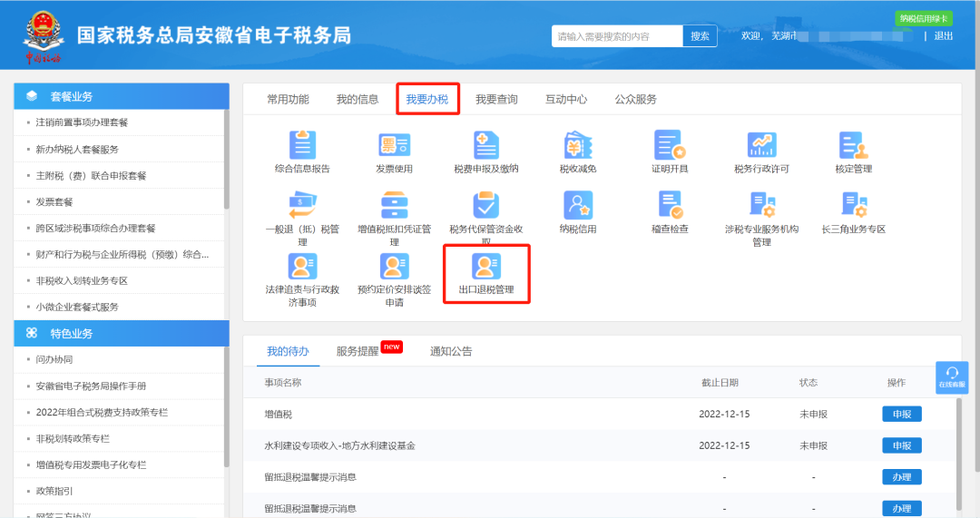Open 发票使用 icon
Viewport: 980px width, 518px height.
click(x=394, y=145)
